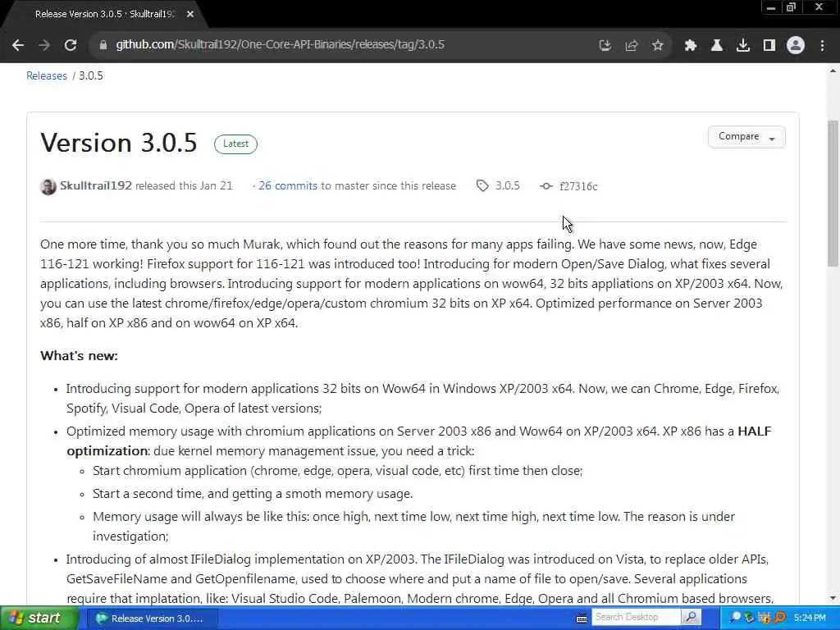This screenshot has height=630, width=840.
Task: Click the blue magnifier tray icon
Action: coord(735,618)
